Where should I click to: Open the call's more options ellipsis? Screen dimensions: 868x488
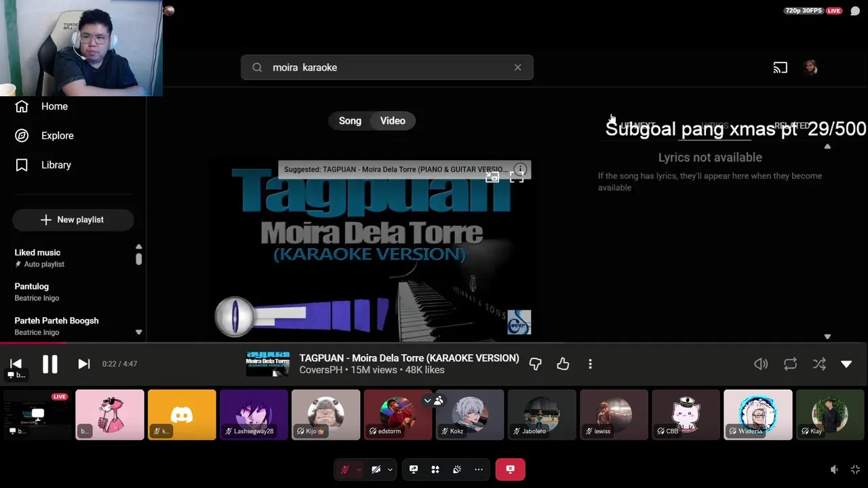pyautogui.click(x=479, y=469)
